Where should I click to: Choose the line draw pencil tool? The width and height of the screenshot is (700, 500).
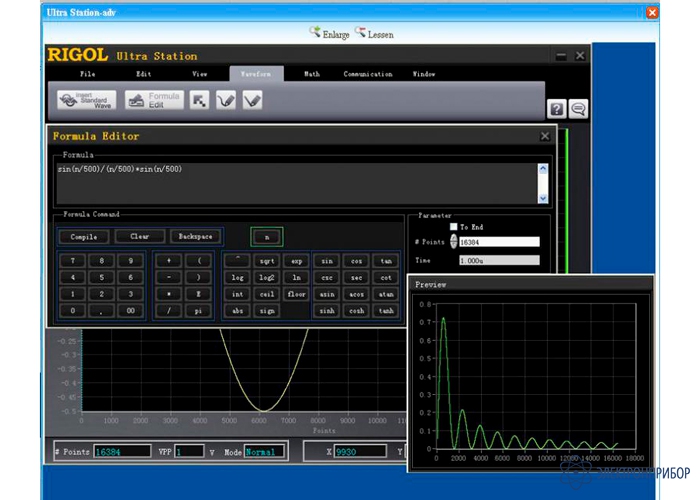tap(253, 100)
